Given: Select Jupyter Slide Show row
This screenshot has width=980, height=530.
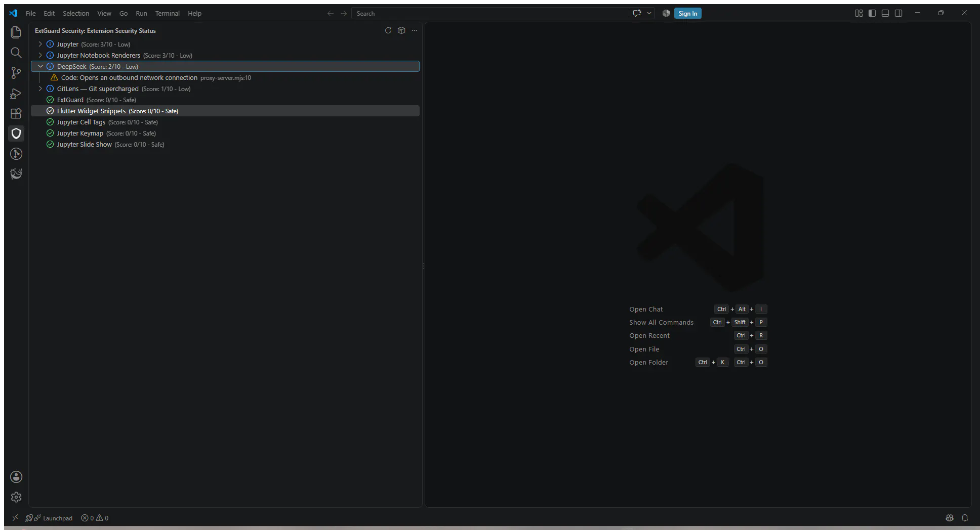Looking at the screenshot, I should [225, 144].
